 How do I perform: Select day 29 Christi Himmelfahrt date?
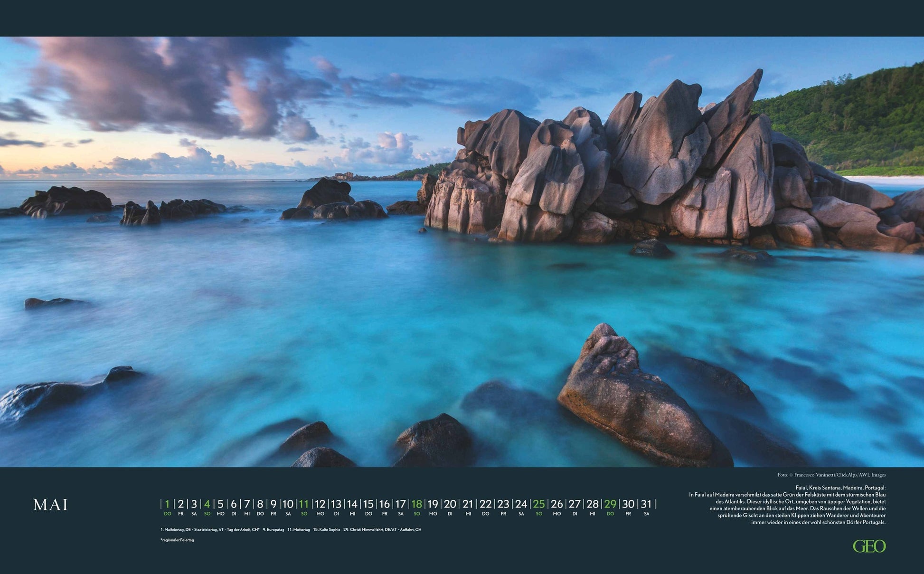tap(610, 504)
